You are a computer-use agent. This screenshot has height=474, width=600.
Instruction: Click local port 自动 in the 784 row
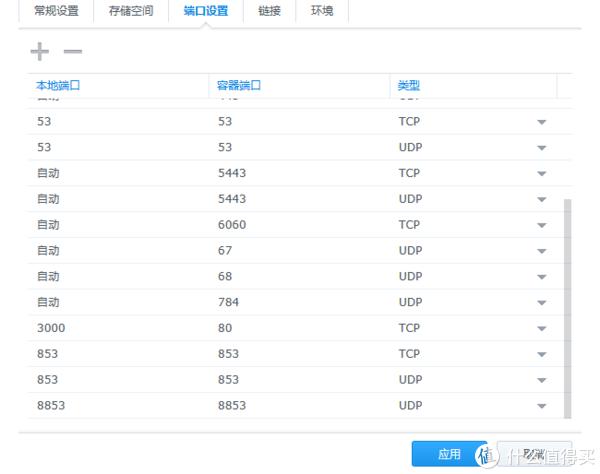(48, 302)
